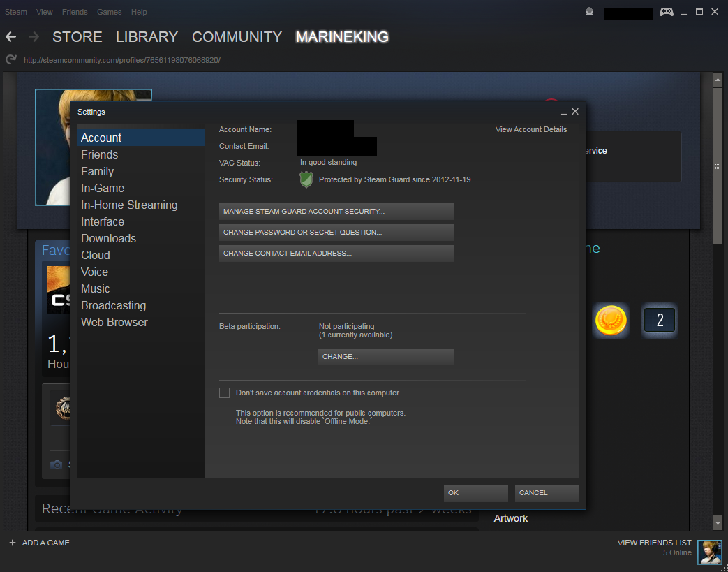728x572 pixels.
Task: Click the scrollbar down arrow of profile page
Action: pos(718,522)
